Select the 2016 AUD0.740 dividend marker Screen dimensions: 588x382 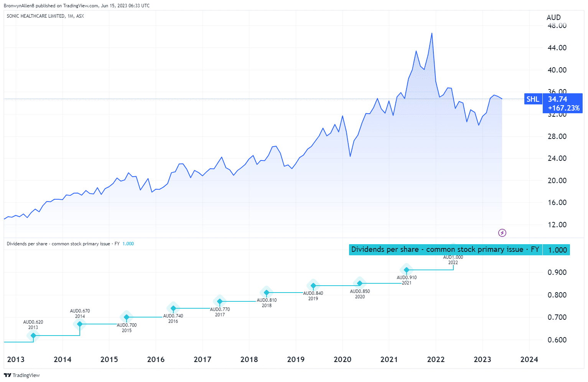click(x=173, y=308)
